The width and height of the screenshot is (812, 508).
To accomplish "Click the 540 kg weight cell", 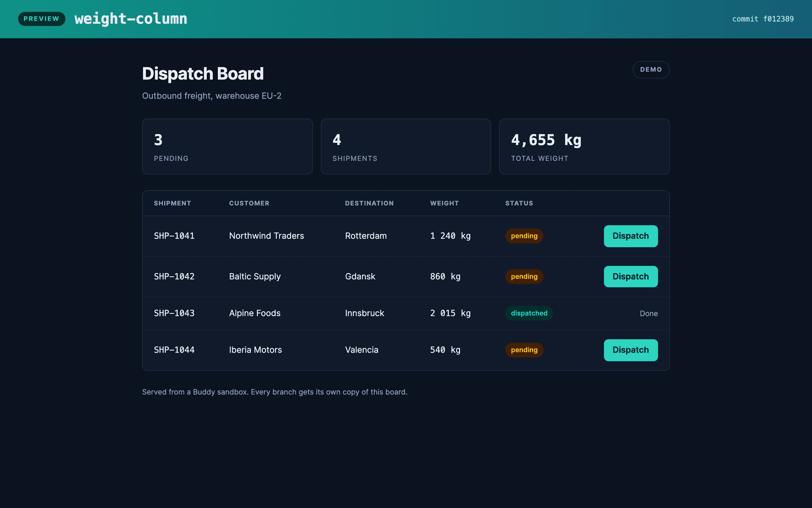I will click(x=445, y=350).
